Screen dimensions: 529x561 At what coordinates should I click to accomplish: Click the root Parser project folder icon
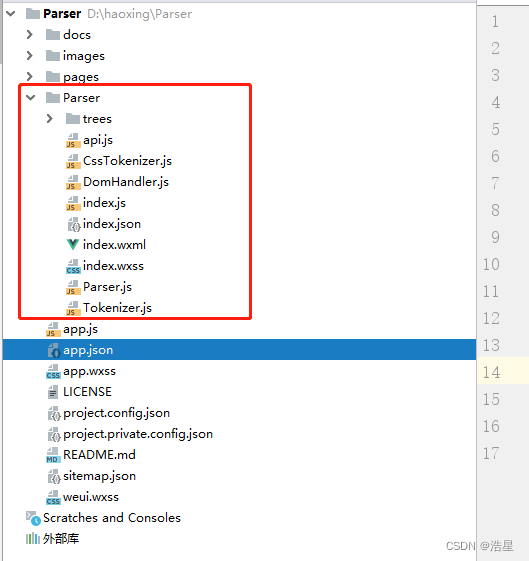(x=33, y=14)
